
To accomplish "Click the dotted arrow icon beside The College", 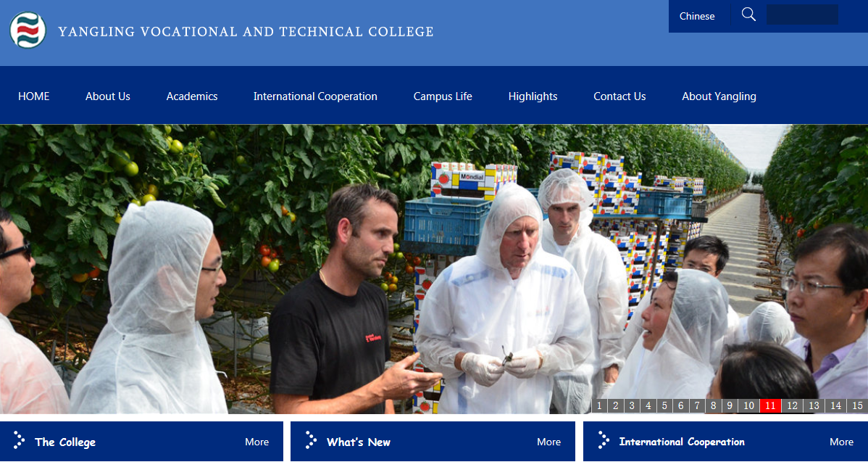I will click(x=19, y=440).
